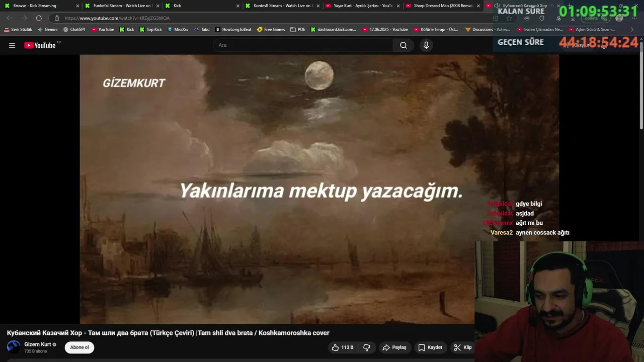Click the '735 B abone' subscriber count
The image size is (644, 362).
point(36,351)
